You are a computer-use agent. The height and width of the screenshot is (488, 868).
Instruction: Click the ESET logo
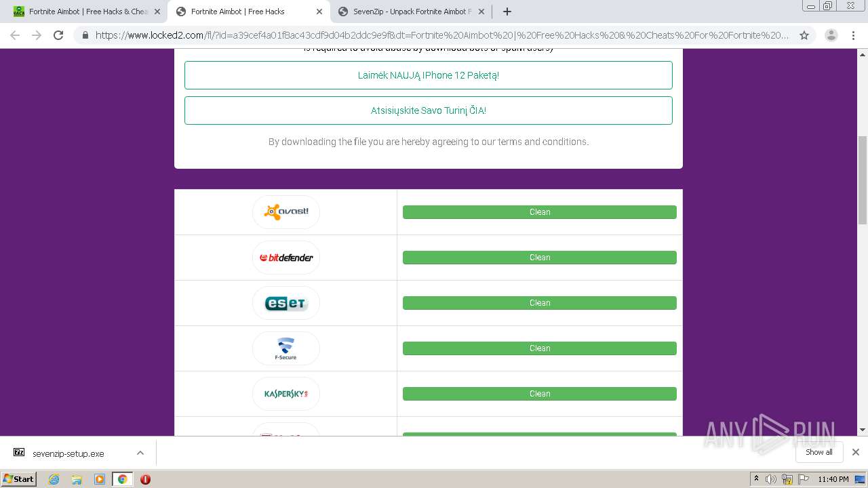[286, 303]
